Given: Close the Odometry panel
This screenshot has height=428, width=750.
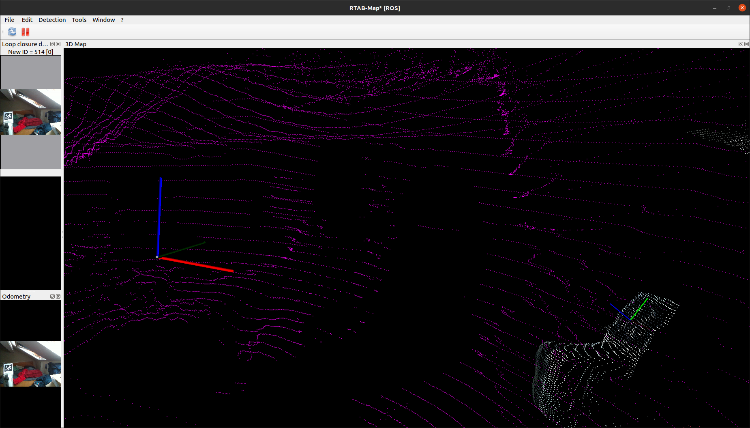Looking at the screenshot, I should (x=58, y=296).
